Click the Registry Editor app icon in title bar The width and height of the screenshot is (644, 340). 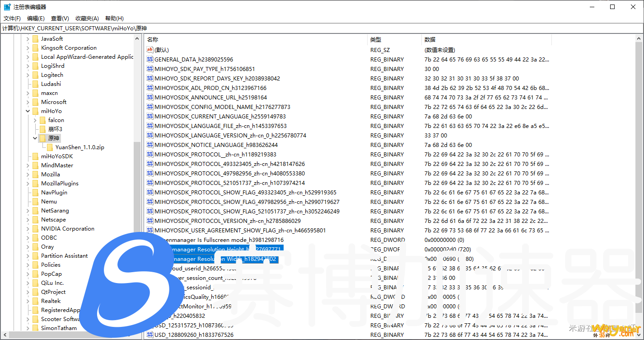click(7, 7)
